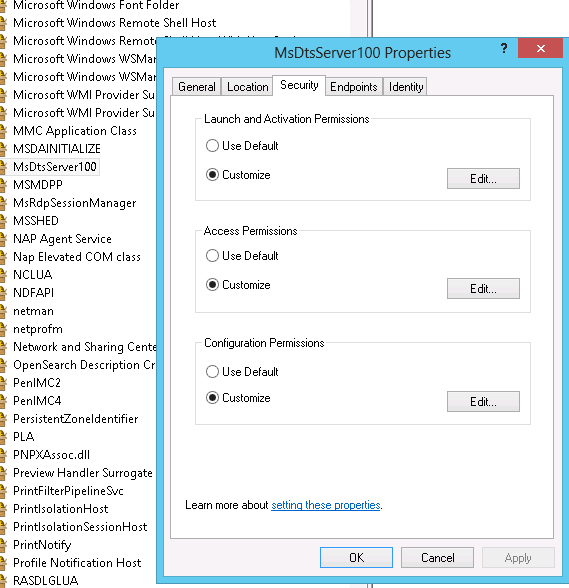The height and width of the screenshot is (588, 569).
Task: Click the icon next to MSMDPP entry
Action: click(x=3, y=185)
